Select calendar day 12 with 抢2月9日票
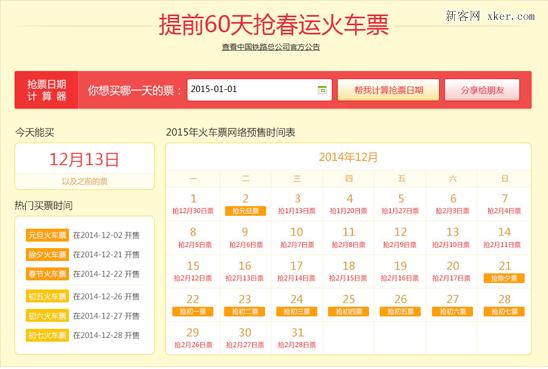Screen dimensions: 548x369 [x=401, y=238]
